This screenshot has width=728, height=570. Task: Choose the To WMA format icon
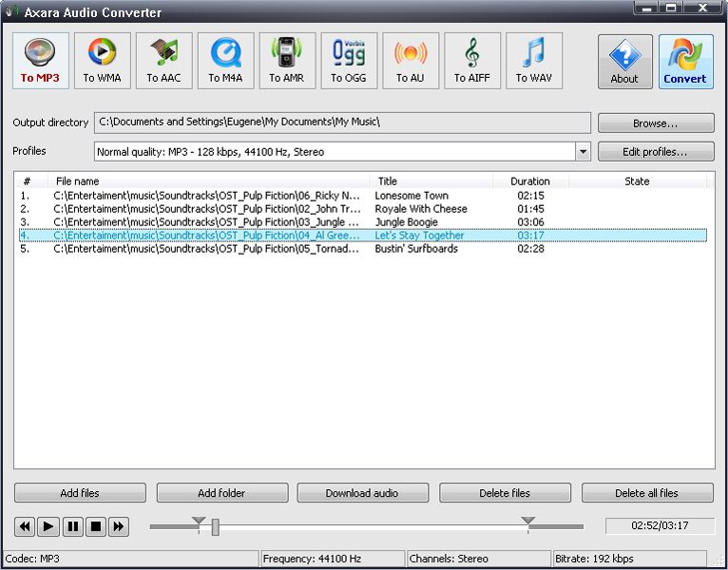pyautogui.click(x=102, y=61)
